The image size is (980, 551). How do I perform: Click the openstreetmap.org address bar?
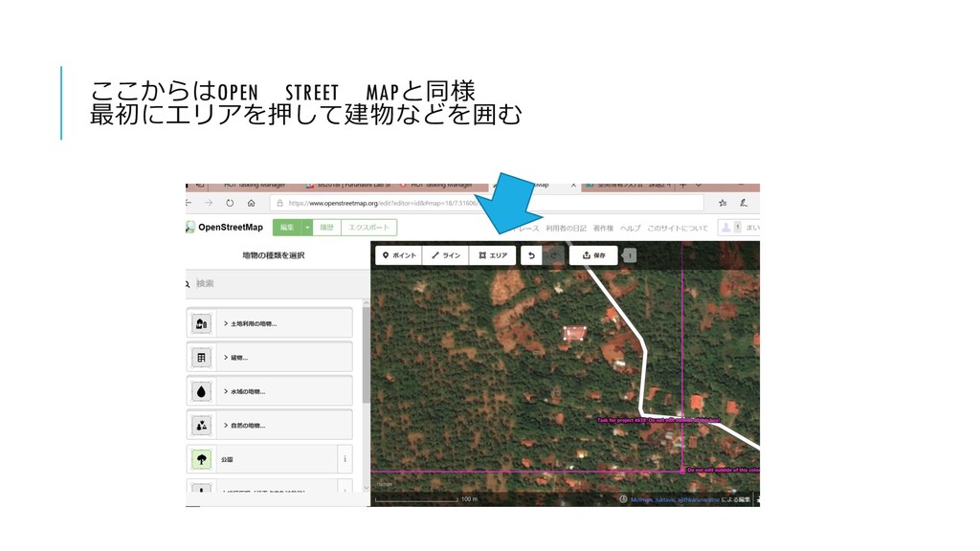point(487,203)
